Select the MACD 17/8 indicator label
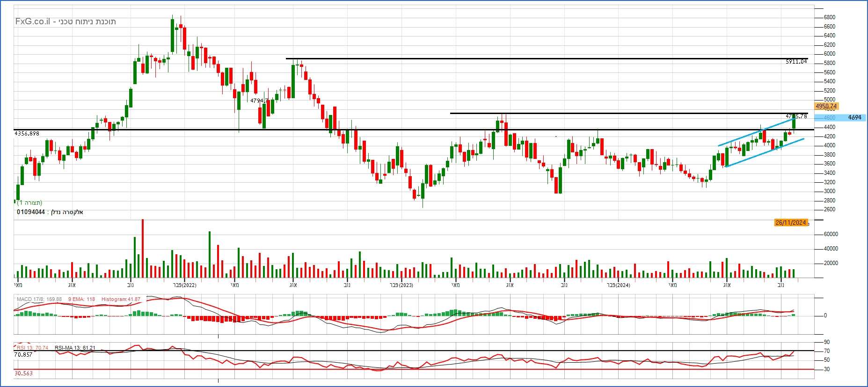868x387 pixels. (x=39, y=299)
